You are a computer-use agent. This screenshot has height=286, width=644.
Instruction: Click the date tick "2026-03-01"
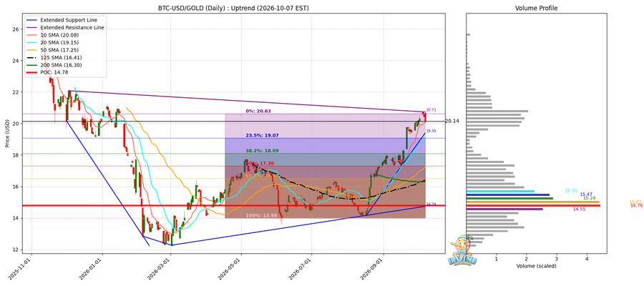click(160, 269)
